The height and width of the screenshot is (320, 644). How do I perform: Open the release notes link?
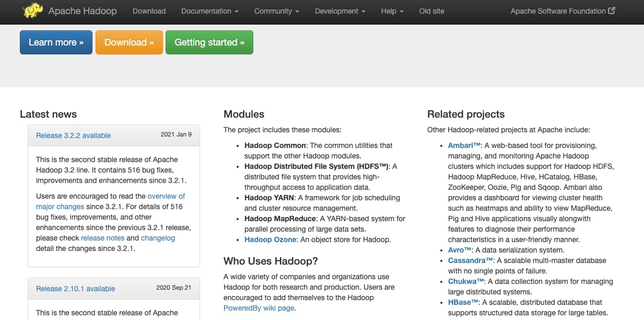coord(102,238)
